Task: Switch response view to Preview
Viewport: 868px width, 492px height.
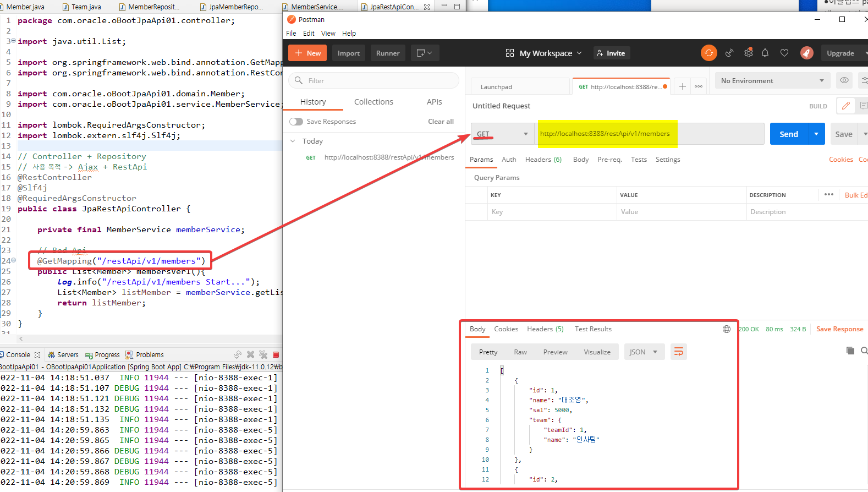Action: coord(555,352)
